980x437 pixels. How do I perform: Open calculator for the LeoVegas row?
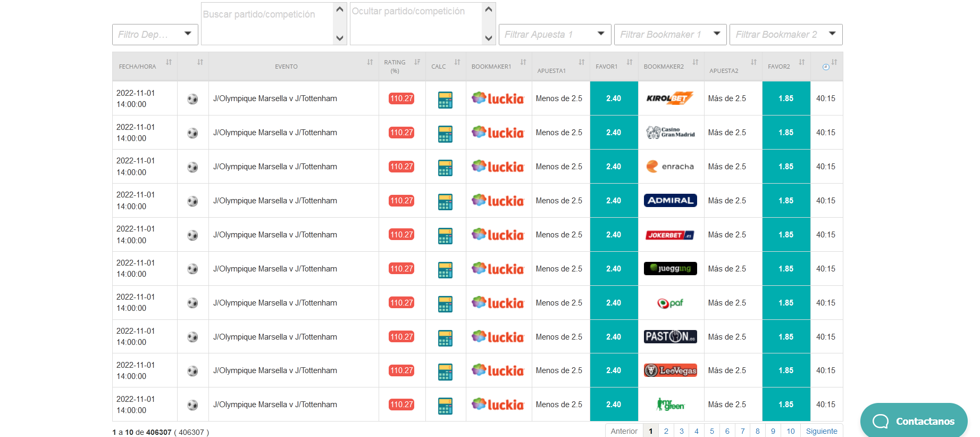pos(445,372)
